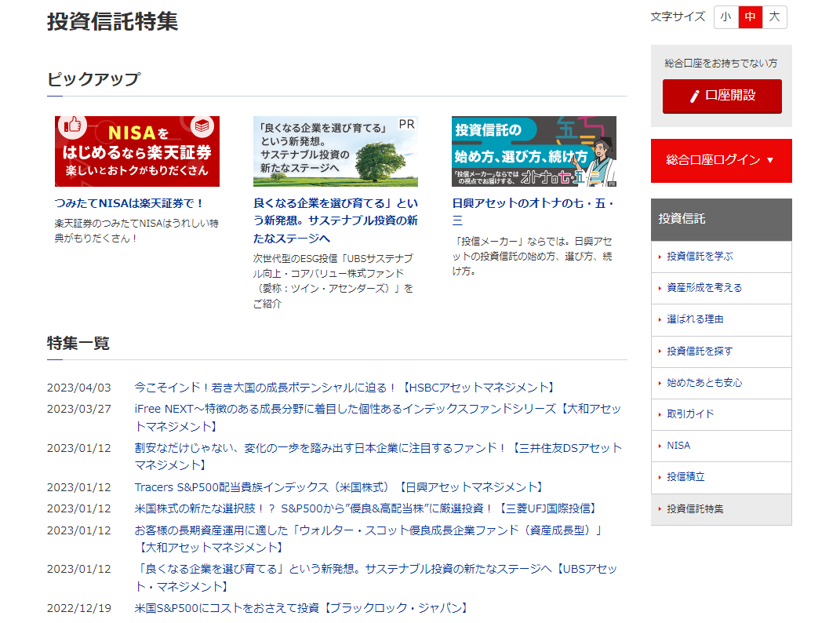Click the sustainable investment tree banner image
The image size is (840, 623).
click(336, 151)
